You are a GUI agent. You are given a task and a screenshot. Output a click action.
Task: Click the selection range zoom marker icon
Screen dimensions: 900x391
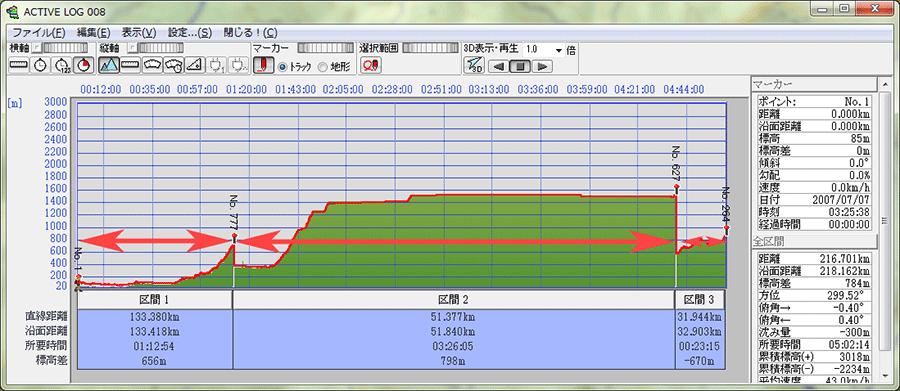(370, 65)
